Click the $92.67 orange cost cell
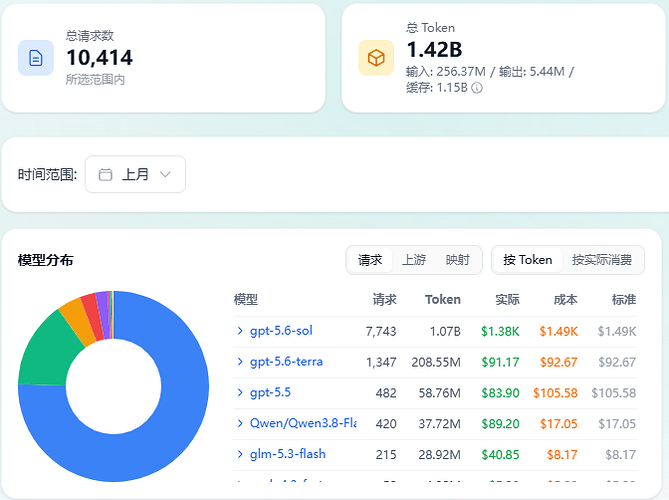The image size is (669, 500). [558, 362]
